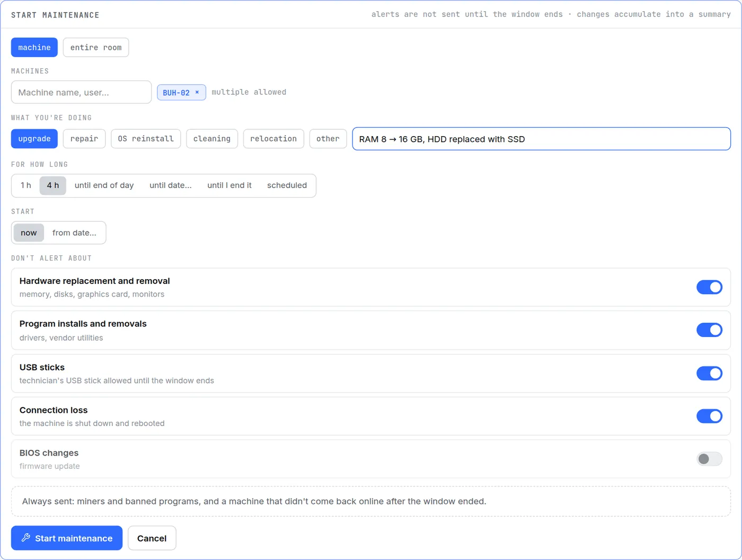Choose the cleaning activity
Image resolution: width=742 pixels, height=560 pixels.
(x=212, y=139)
